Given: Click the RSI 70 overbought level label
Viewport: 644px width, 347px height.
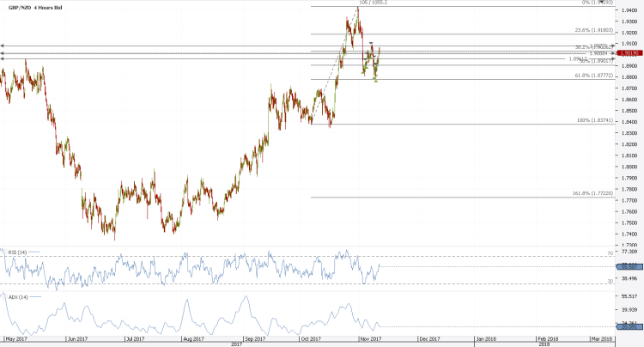Looking at the screenshot, I should [x=611, y=253].
